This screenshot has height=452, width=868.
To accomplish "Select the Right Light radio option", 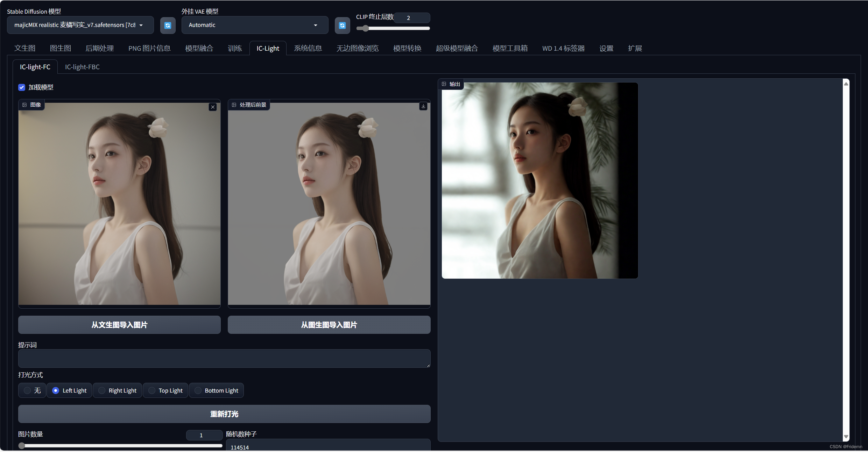I will pos(102,390).
